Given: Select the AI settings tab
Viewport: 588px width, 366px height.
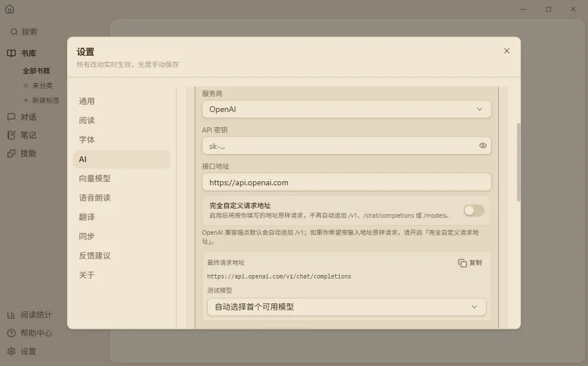Looking at the screenshot, I should (121, 159).
